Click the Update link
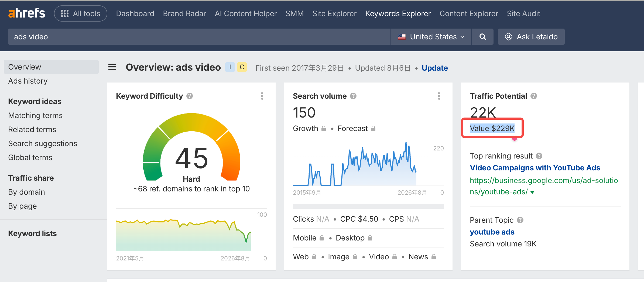 coord(435,68)
